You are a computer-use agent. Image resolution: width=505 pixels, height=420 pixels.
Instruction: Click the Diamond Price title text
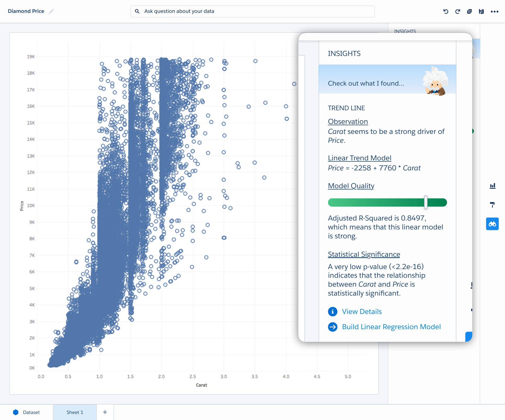(x=26, y=11)
